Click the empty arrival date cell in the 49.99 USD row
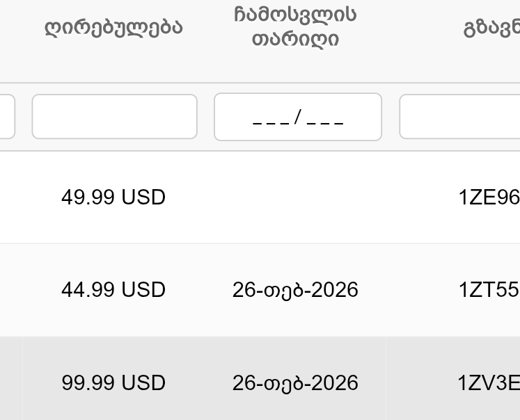The width and height of the screenshot is (520, 420). [295, 197]
